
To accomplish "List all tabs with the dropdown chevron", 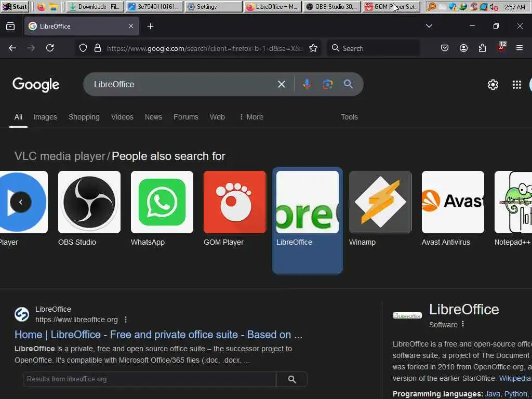I will 429,26.
